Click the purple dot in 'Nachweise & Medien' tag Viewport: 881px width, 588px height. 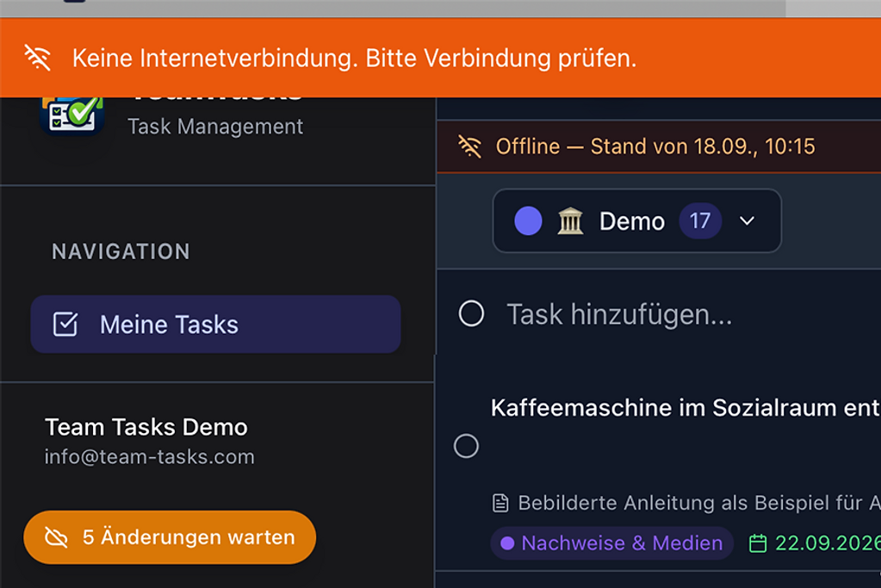507,543
